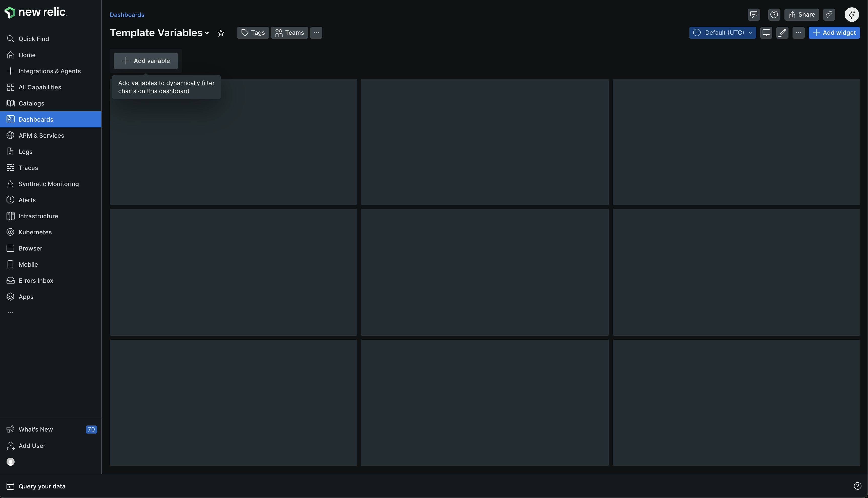This screenshot has width=868, height=498.
Task: Open the feedback chat icon
Action: (x=754, y=15)
